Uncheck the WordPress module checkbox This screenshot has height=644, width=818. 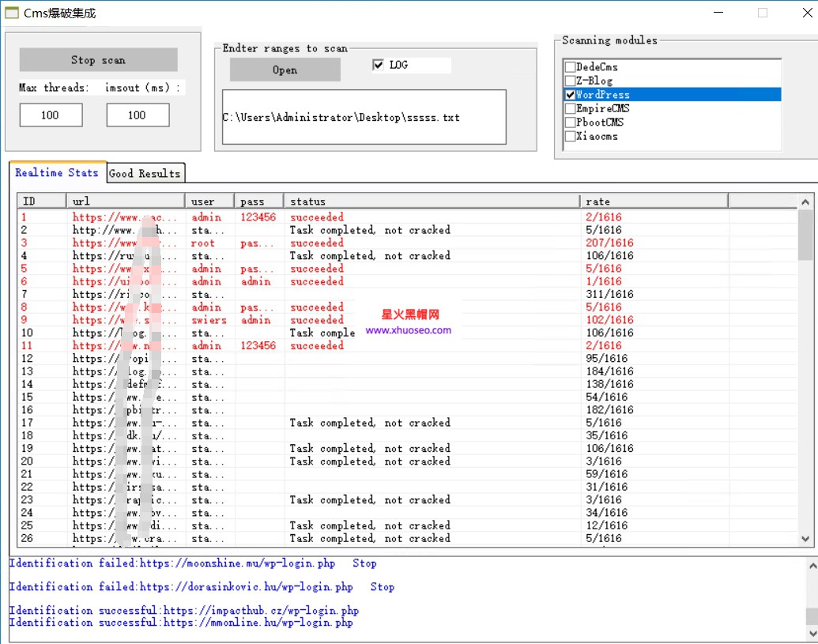[570, 94]
